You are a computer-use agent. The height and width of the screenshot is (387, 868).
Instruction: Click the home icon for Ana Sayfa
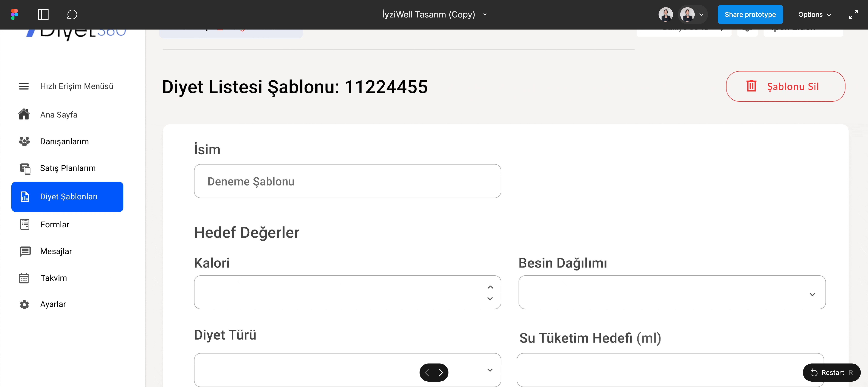(24, 114)
